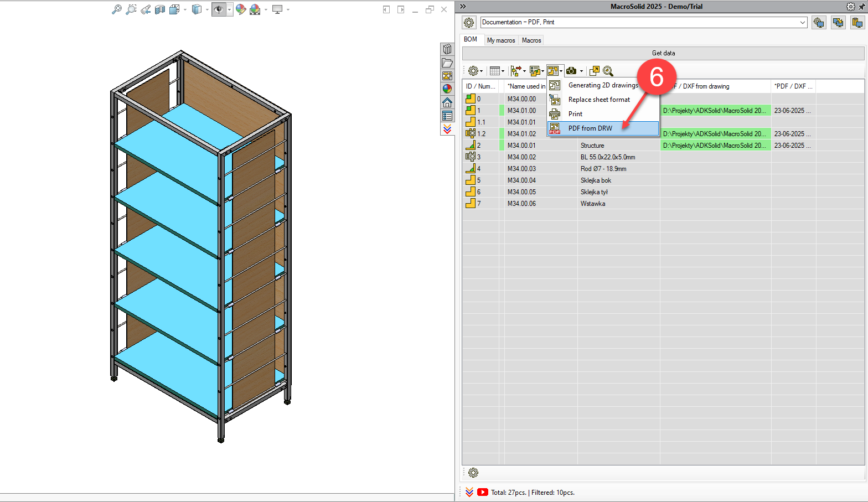Toggle the pin on the MacroSolid panel
Screen dimensions: 868x502
pos(862,7)
